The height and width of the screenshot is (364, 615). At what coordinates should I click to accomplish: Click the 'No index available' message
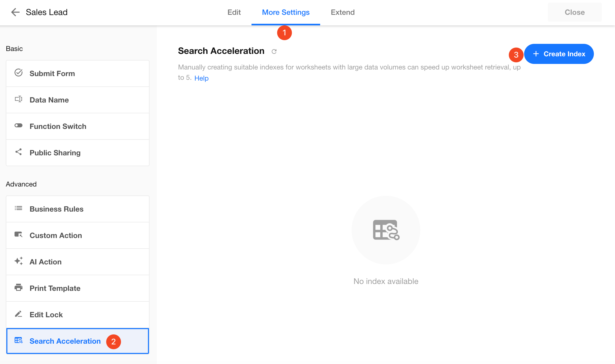[x=386, y=281]
